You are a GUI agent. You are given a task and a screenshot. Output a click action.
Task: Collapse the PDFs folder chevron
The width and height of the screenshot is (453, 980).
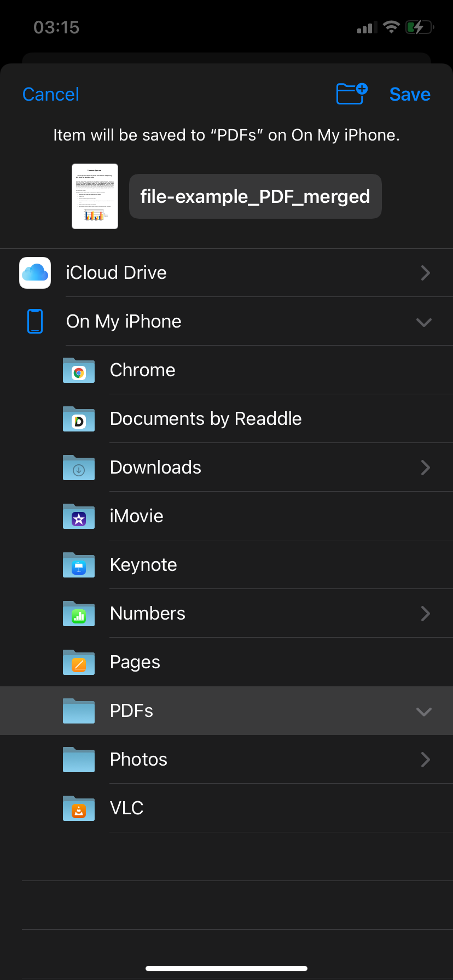pos(424,711)
